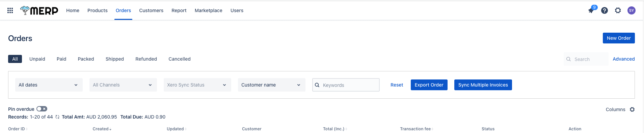This screenshot has width=644, height=133.
Task: Click the New Order button
Action: [x=619, y=38]
